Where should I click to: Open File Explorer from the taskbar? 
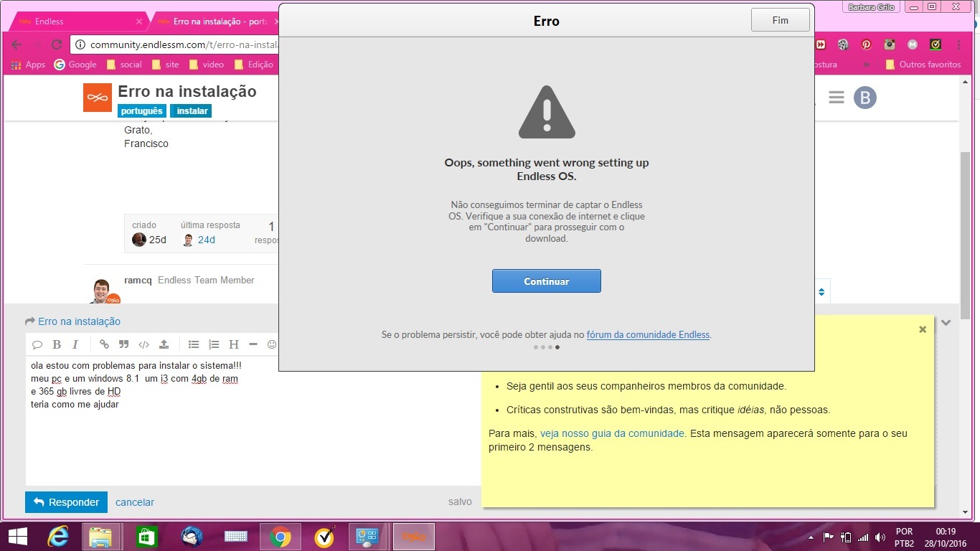(x=100, y=537)
